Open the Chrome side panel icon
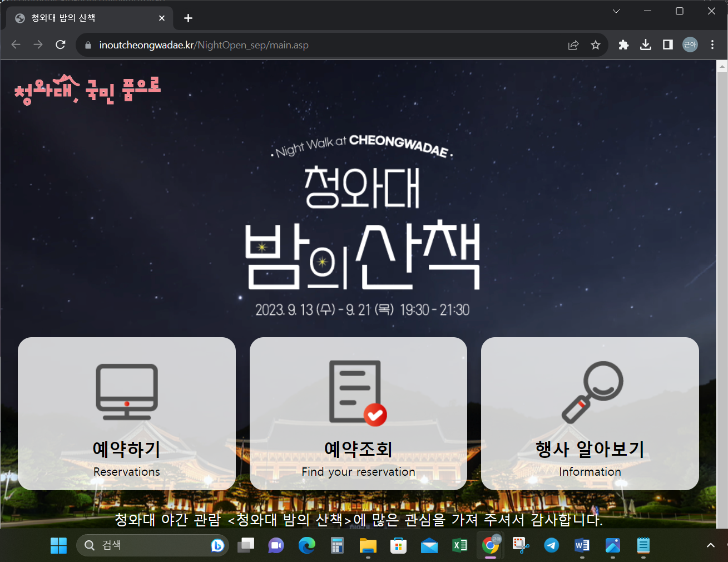 pos(667,45)
